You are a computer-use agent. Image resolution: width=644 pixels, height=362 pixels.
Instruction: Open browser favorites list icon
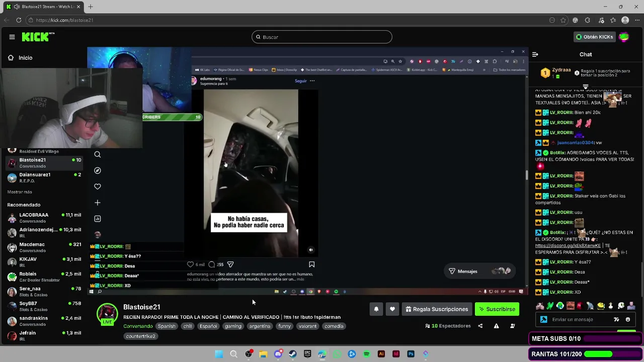613,20
